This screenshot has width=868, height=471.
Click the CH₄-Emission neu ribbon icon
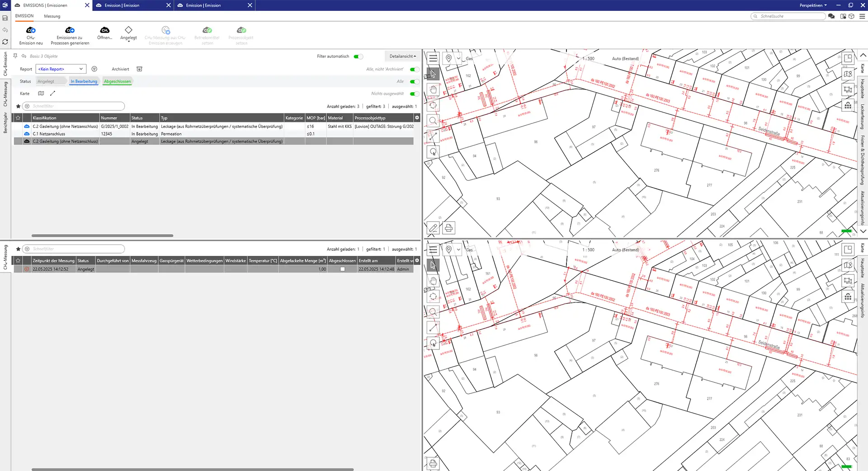[31, 31]
